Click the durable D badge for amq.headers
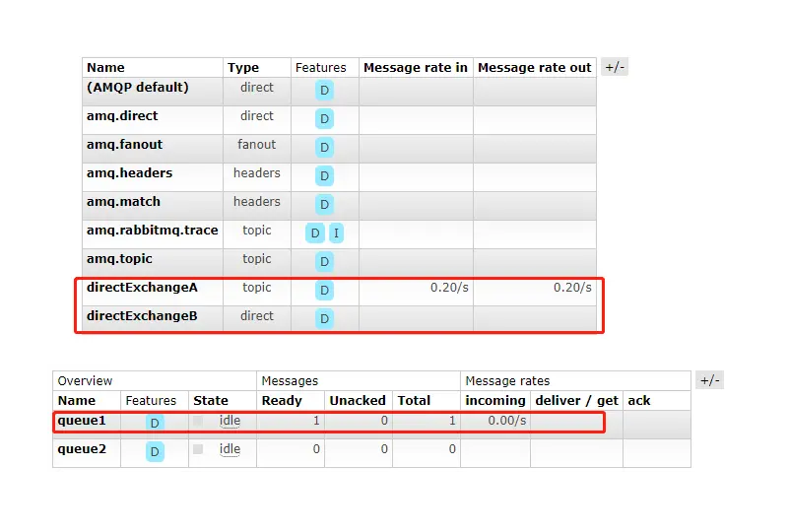 (x=324, y=176)
